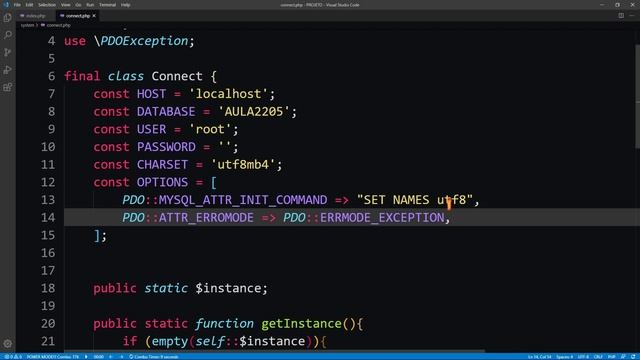The height and width of the screenshot is (360, 640).
Task: Open the Explorer view in activity bar
Action: point(7,18)
